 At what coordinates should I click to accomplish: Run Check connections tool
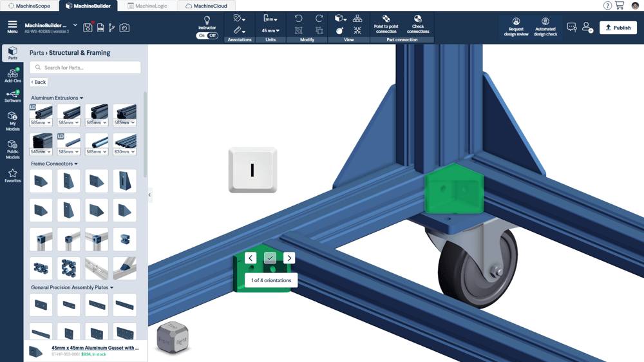click(x=417, y=24)
